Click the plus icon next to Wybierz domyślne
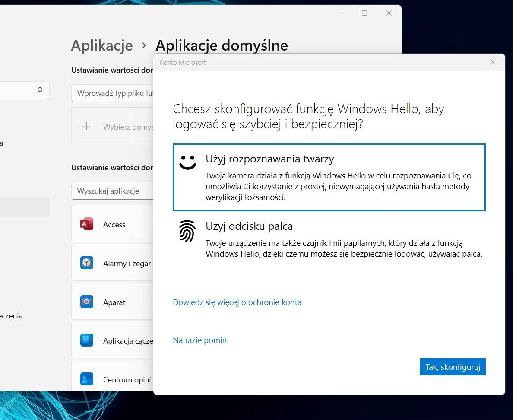This screenshot has height=420, width=513. click(x=86, y=126)
